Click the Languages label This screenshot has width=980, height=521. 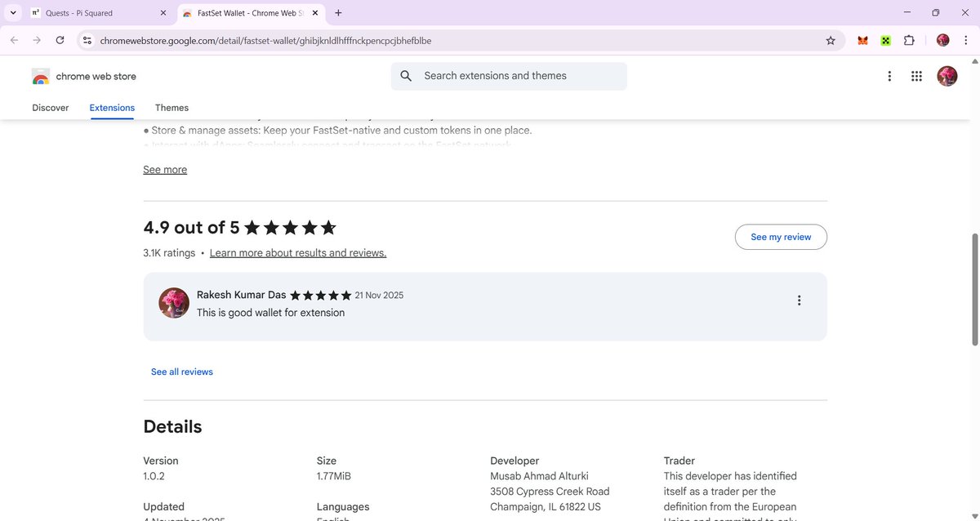click(343, 506)
